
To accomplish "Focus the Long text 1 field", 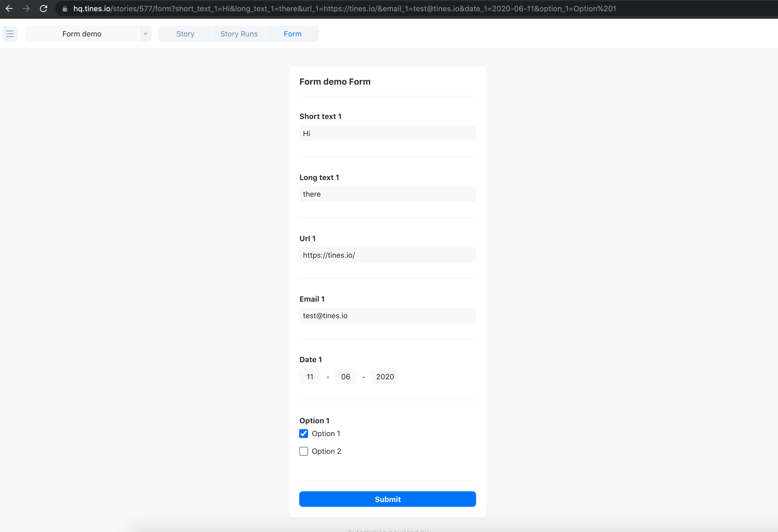I will [x=388, y=194].
